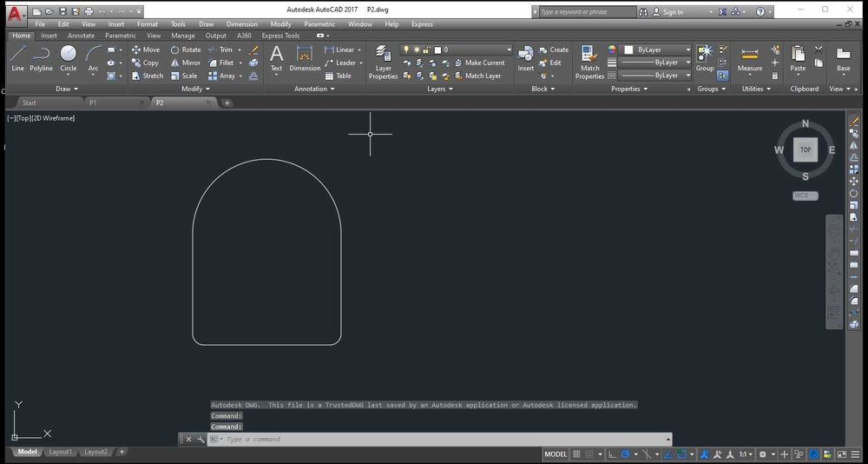Open the Dimension menu
This screenshot has height=464, width=868.
tap(242, 24)
